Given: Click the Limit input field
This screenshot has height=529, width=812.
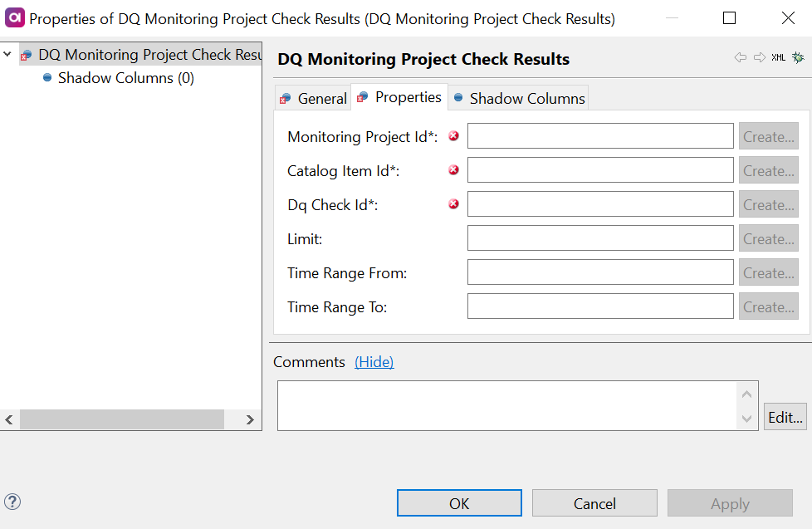Looking at the screenshot, I should point(599,238).
